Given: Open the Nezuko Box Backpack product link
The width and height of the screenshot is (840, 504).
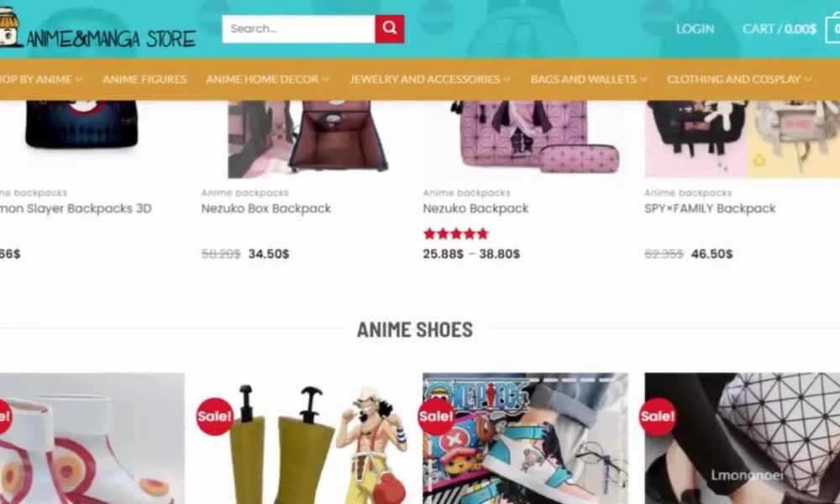Looking at the screenshot, I should (x=265, y=208).
